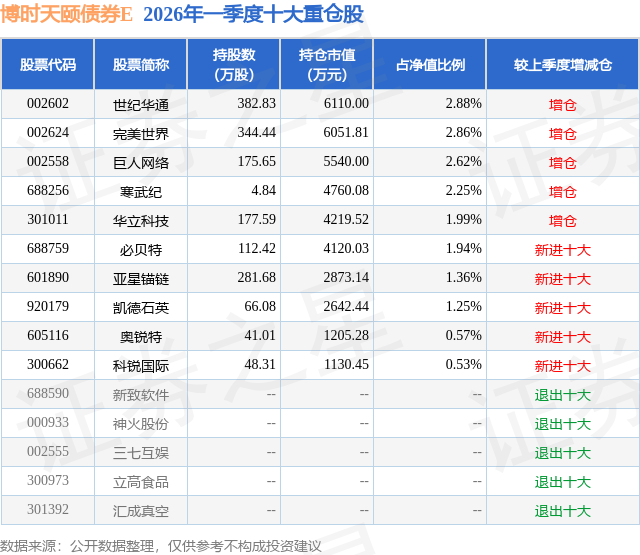Click market value 4760.08
Viewport: 640px width, 555px height.
pos(346,191)
